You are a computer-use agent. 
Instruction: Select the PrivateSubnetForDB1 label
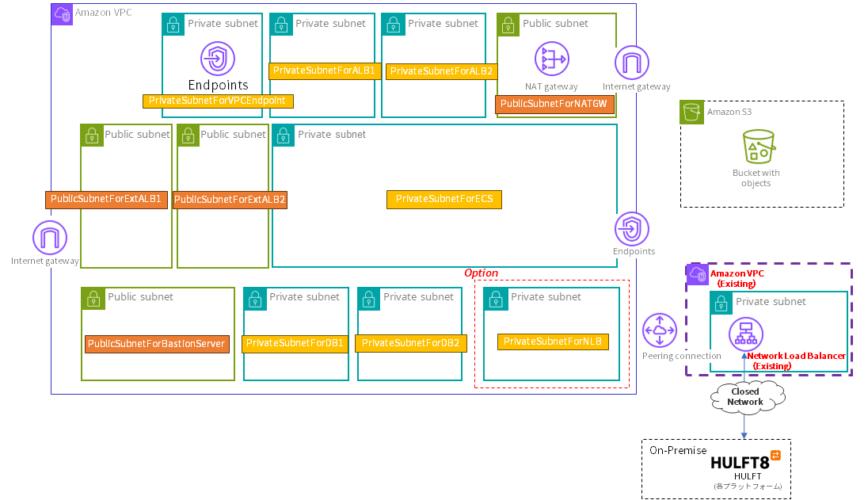(295, 343)
